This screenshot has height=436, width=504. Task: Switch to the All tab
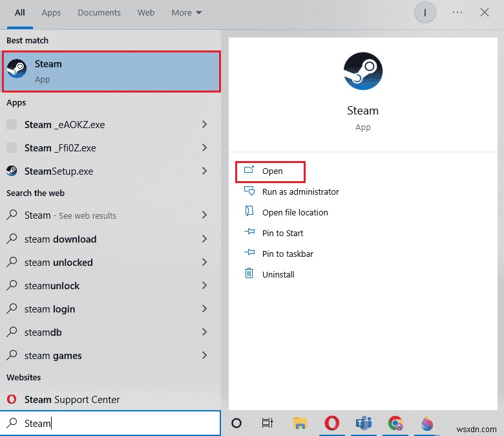[x=19, y=13]
